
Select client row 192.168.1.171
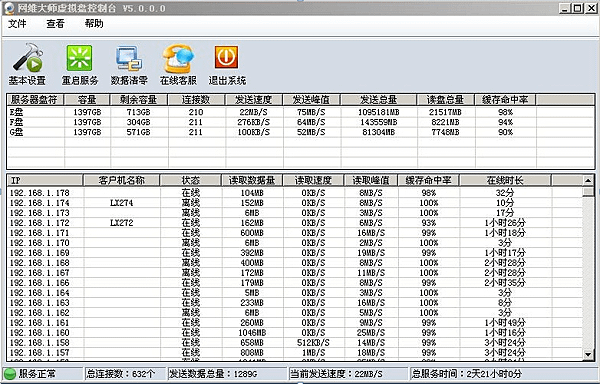[295, 233]
